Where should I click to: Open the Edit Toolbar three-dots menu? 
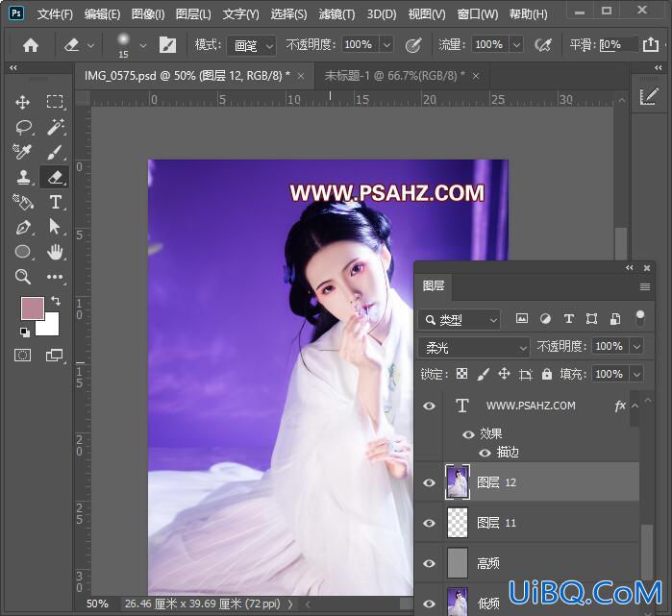(x=55, y=277)
